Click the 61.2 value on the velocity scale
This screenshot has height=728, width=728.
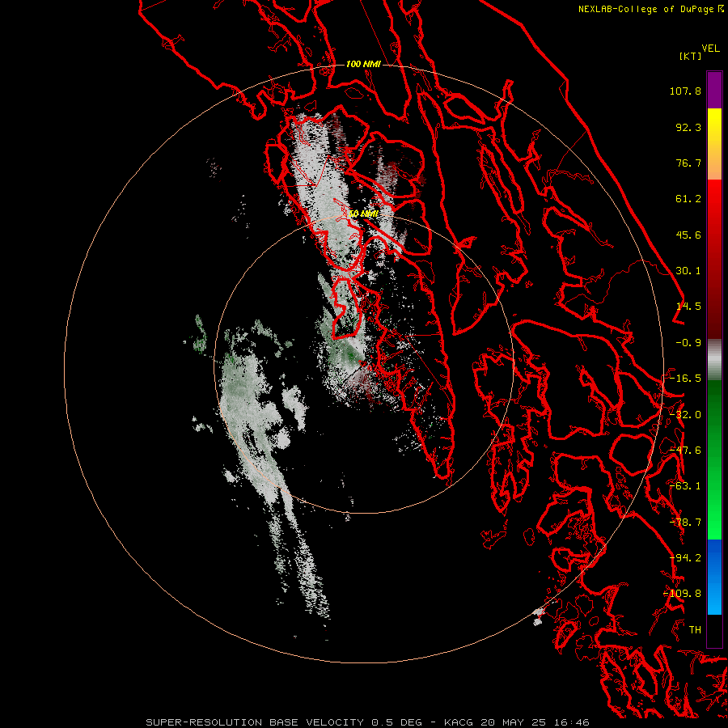coord(688,199)
